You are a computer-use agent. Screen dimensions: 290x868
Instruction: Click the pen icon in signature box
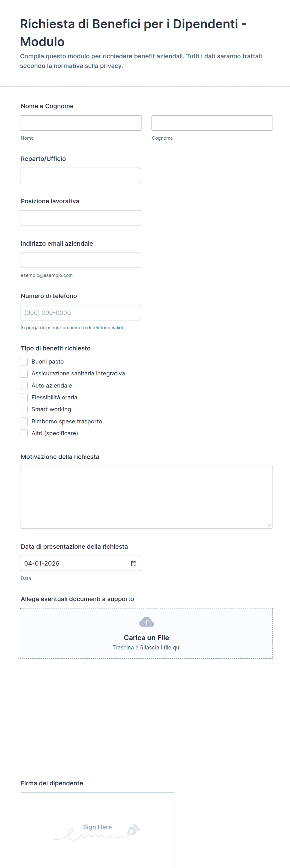tap(133, 830)
